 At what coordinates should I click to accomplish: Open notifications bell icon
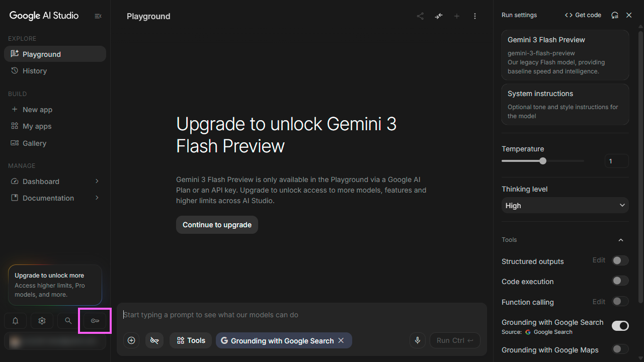[x=15, y=321]
